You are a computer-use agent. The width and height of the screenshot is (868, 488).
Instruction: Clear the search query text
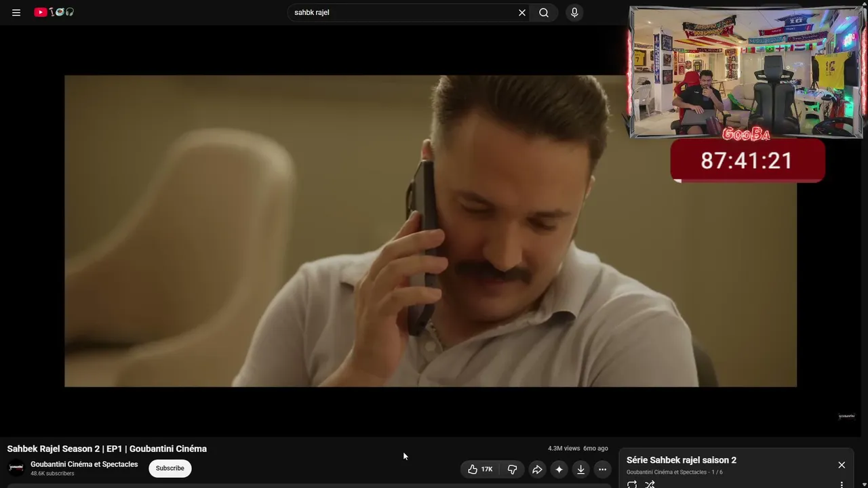522,12
